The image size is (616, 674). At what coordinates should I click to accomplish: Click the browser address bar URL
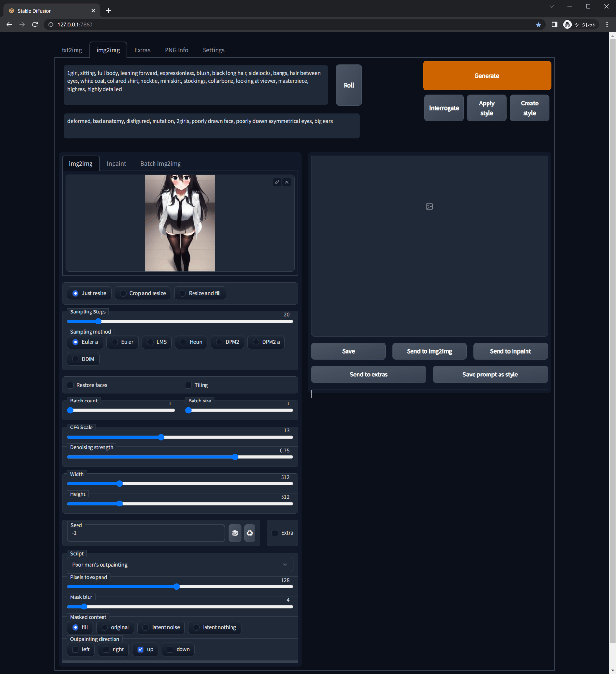(x=75, y=25)
